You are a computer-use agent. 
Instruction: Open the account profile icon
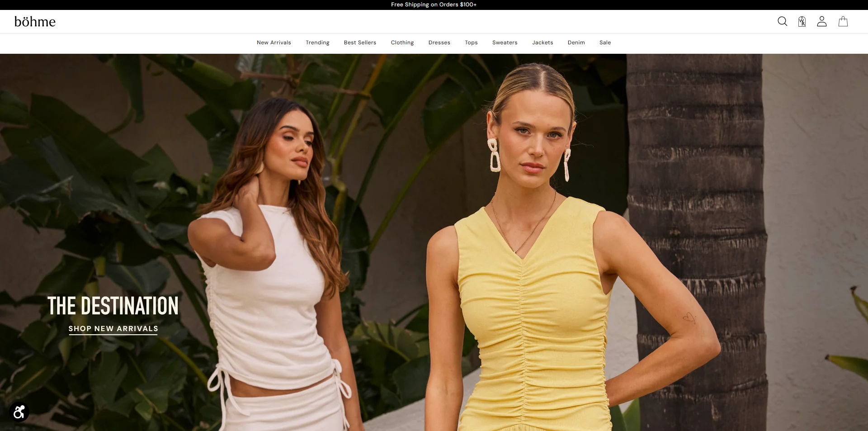[822, 21]
